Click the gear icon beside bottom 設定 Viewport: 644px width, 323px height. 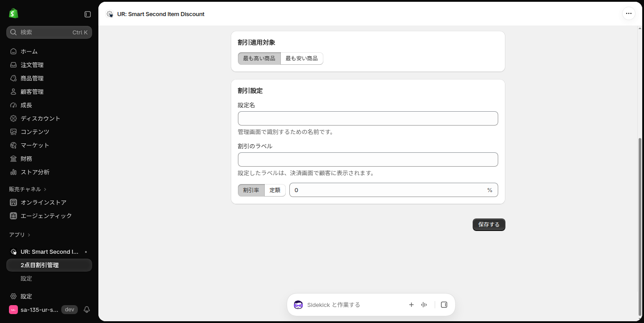[x=13, y=296]
